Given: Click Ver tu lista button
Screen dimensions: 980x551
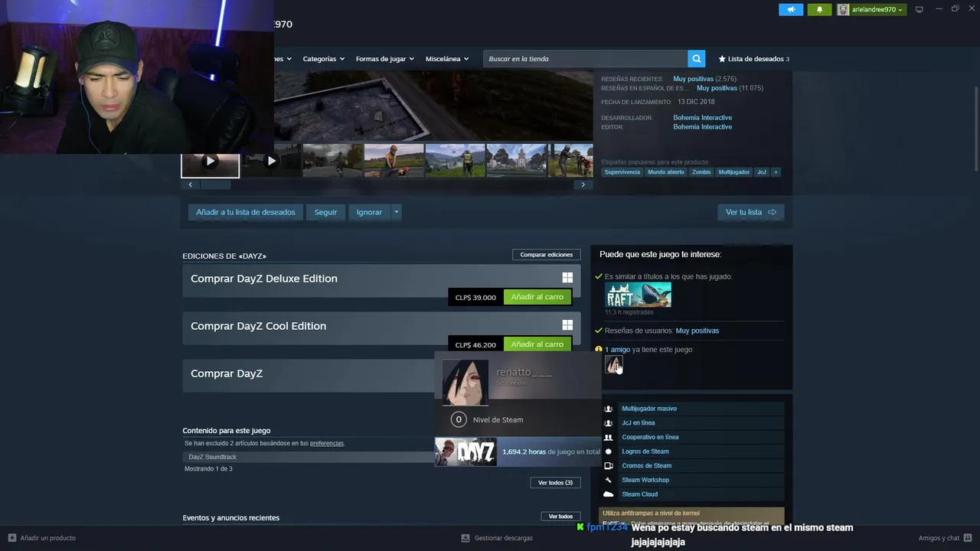Looking at the screenshot, I should [x=750, y=212].
